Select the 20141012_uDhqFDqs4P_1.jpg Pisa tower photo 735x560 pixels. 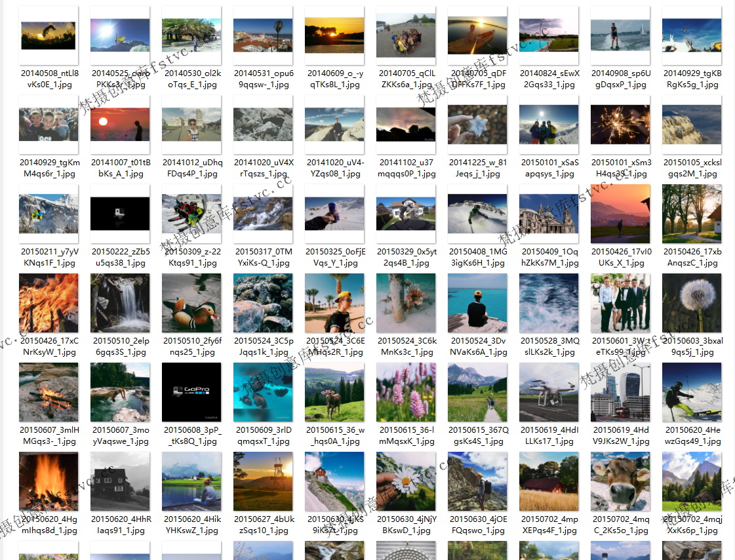[x=191, y=125]
